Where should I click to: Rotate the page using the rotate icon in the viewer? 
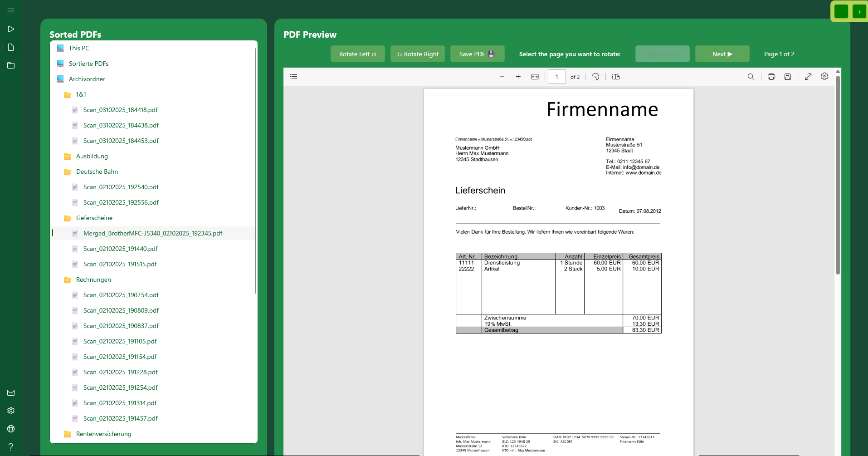(595, 76)
